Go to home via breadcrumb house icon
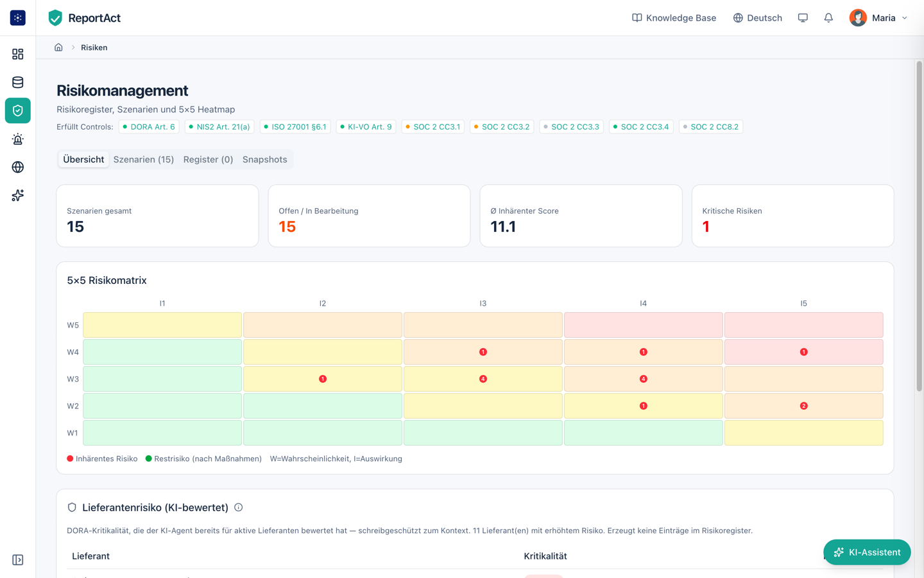The width and height of the screenshot is (924, 578). (58, 48)
